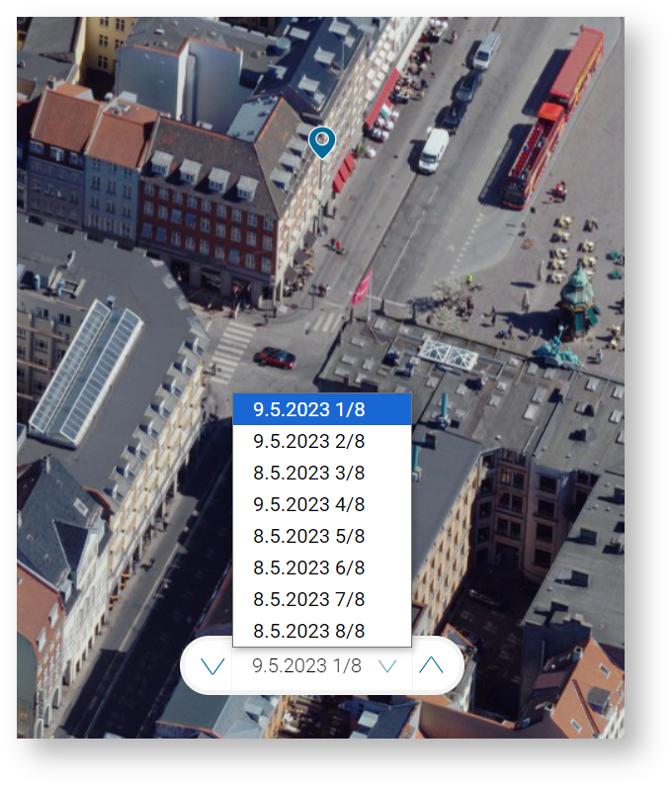The image size is (672, 786).
Task: Click the blue location pin marker
Action: click(322, 140)
